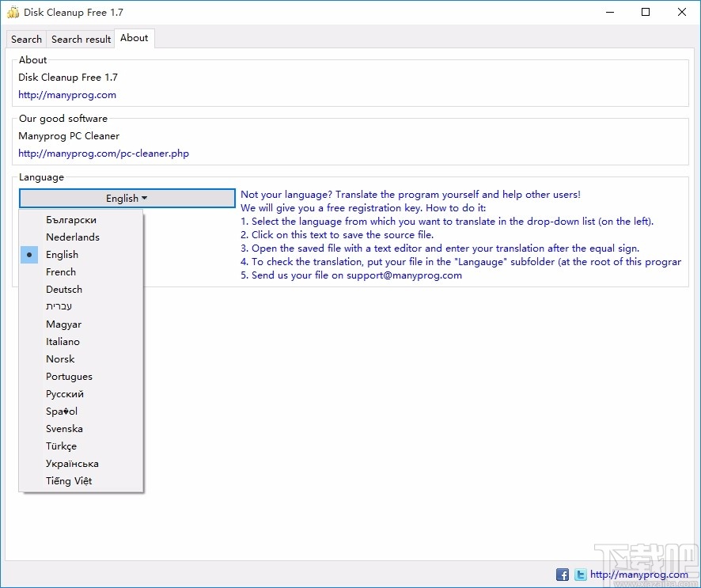Click the Disk Cleanup app title icon
Image resolution: width=701 pixels, height=588 pixels.
pyautogui.click(x=13, y=12)
